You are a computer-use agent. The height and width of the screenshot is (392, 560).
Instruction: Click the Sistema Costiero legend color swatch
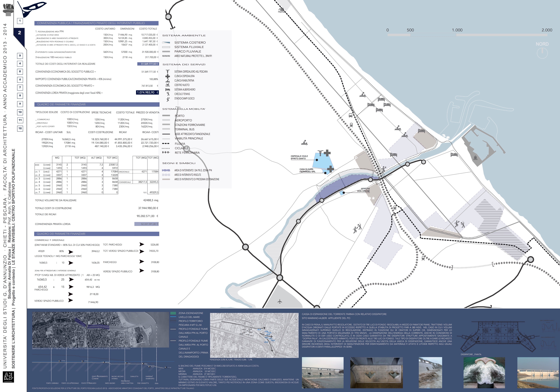coord(166,42)
